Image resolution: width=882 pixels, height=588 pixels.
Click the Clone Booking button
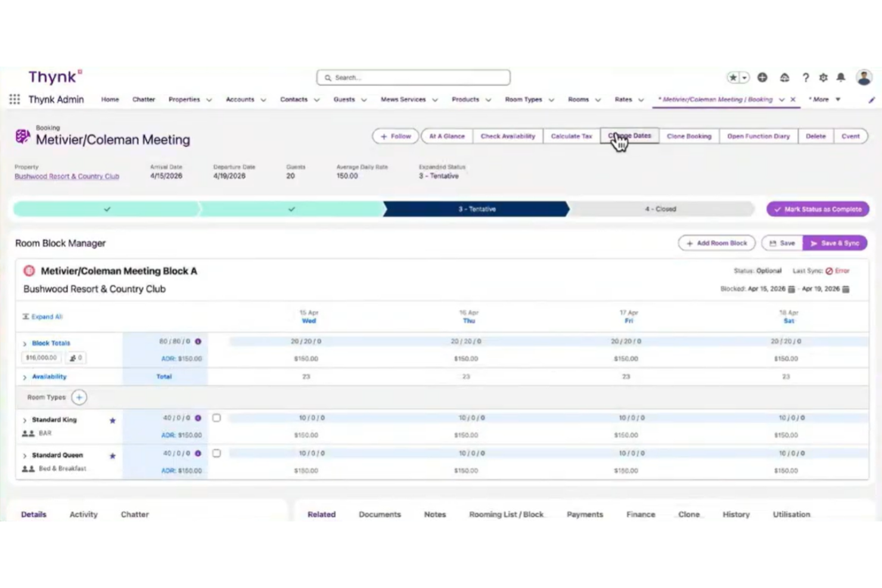pyautogui.click(x=689, y=136)
